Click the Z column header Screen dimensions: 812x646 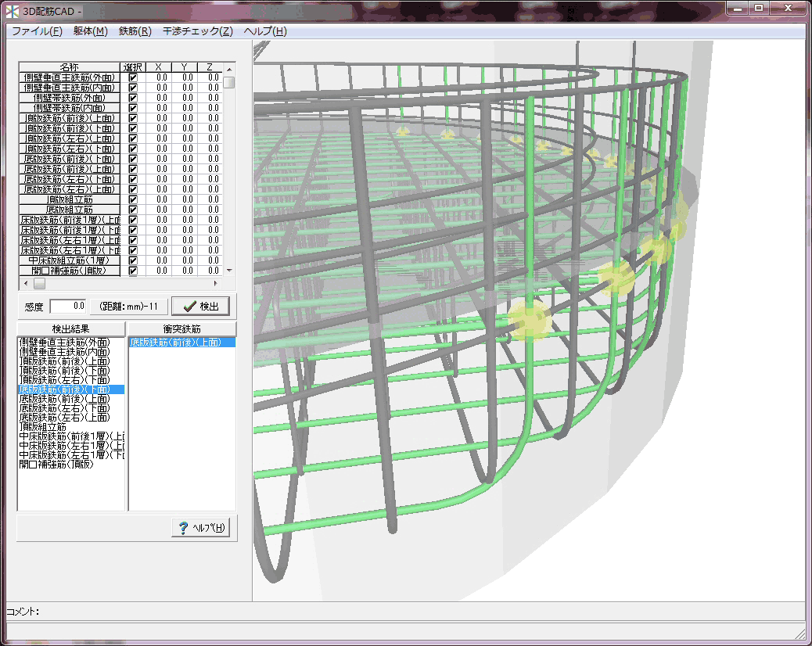pos(210,67)
